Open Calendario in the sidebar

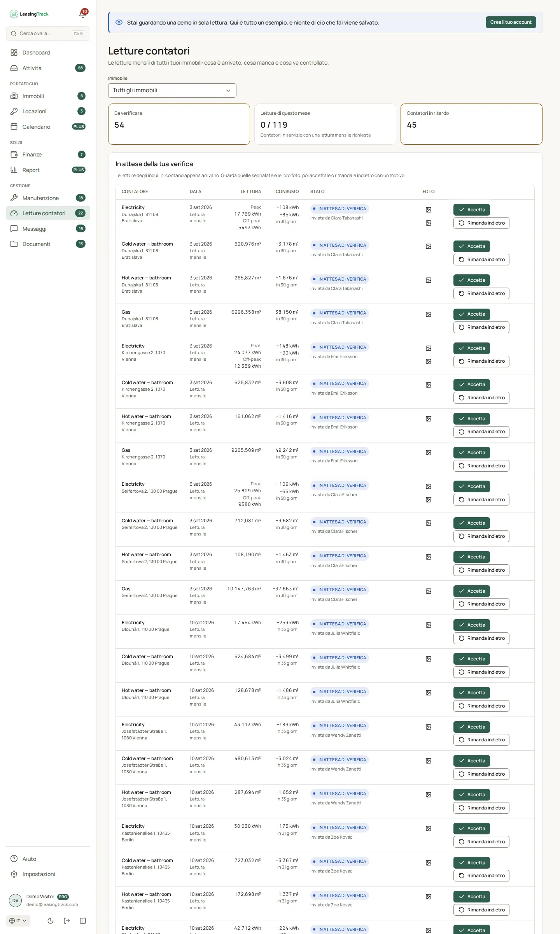pos(48,127)
